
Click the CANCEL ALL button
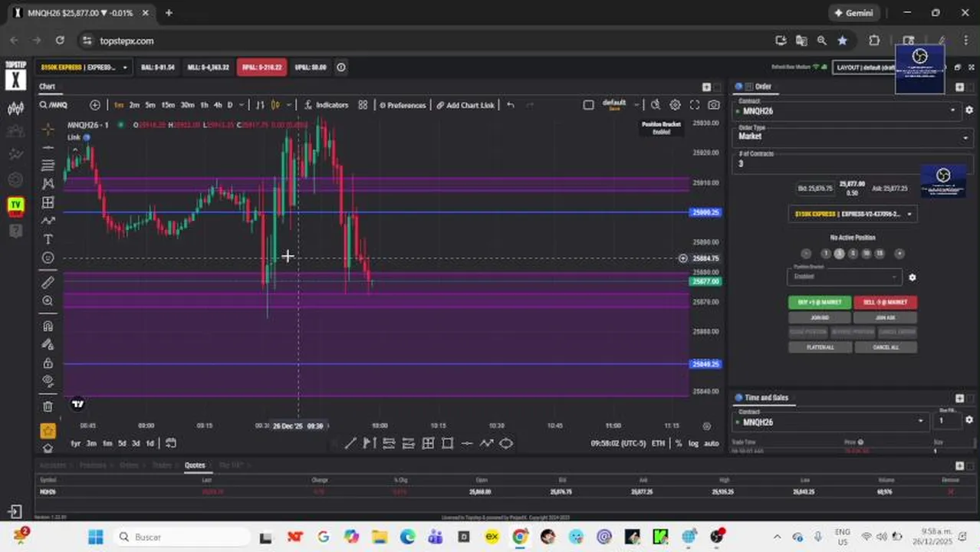tap(885, 347)
